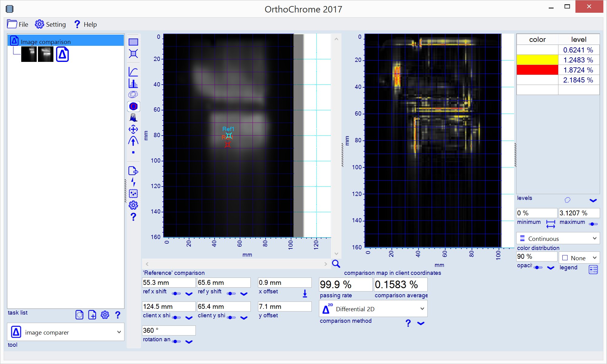The height and width of the screenshot is (364, 607).
Task: Click the export document icon
Action: [133, 171]
